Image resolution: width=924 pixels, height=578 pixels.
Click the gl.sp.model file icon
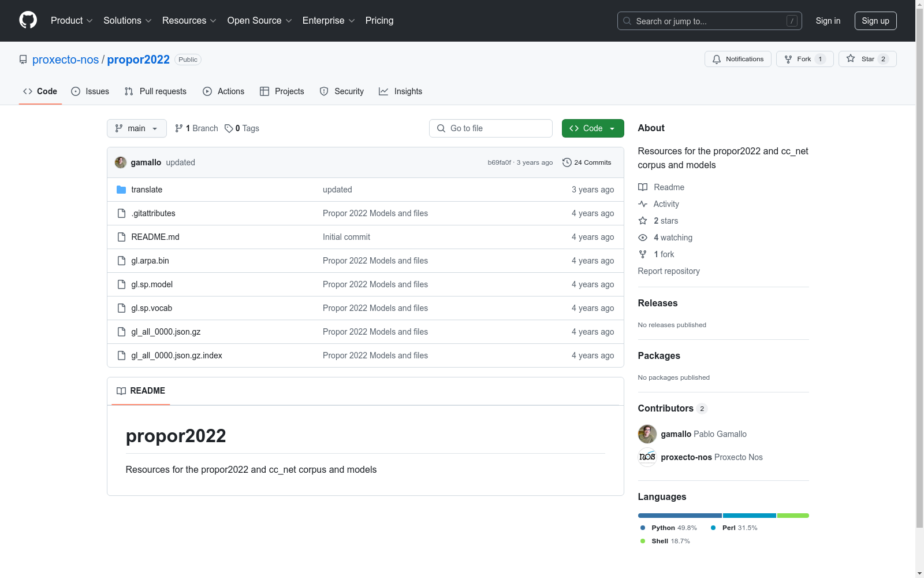121,284
